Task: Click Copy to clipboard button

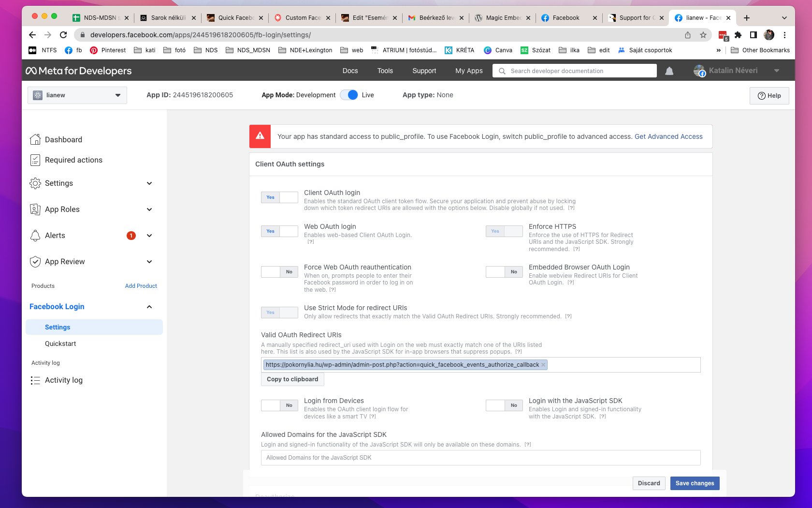Action: pos(292,379)
